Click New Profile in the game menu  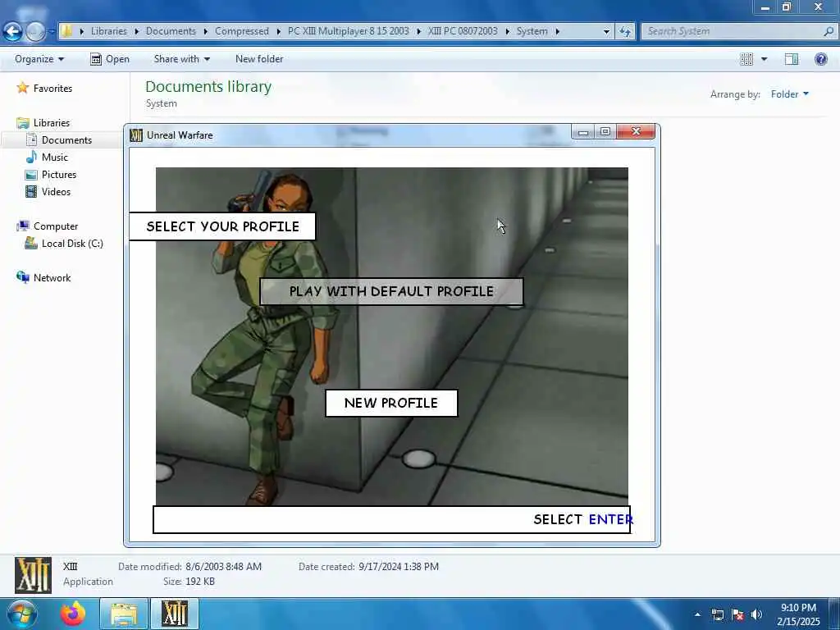click(x=391, y=403)
